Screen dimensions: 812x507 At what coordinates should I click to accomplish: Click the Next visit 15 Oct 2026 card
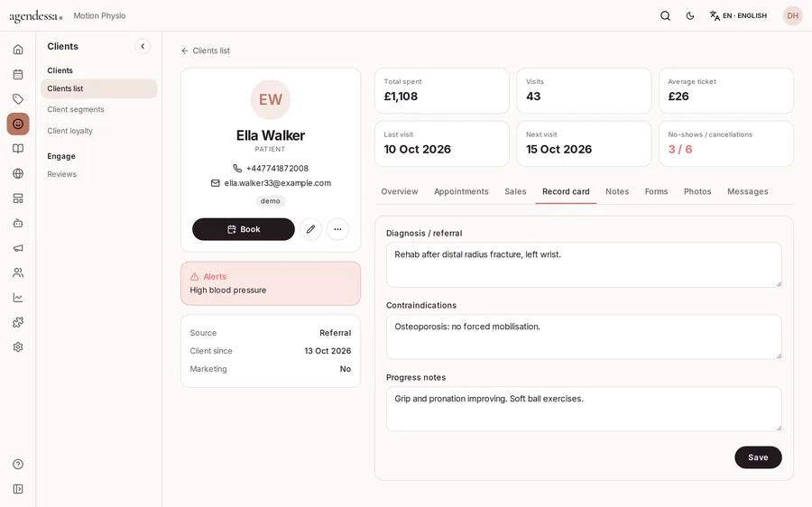coord(584,143)
